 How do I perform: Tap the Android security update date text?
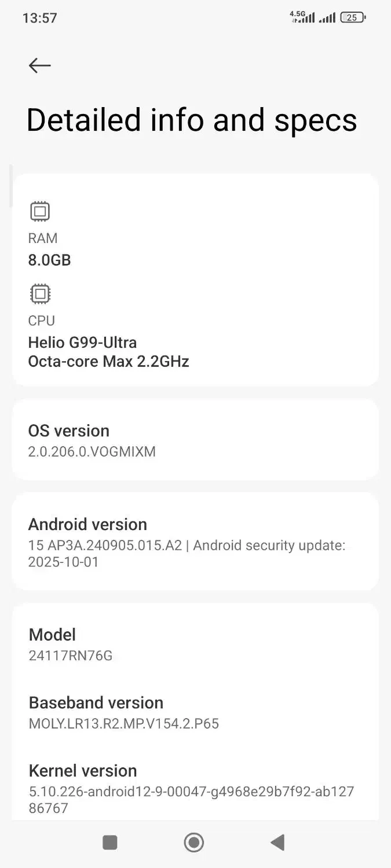coord(64,561)
